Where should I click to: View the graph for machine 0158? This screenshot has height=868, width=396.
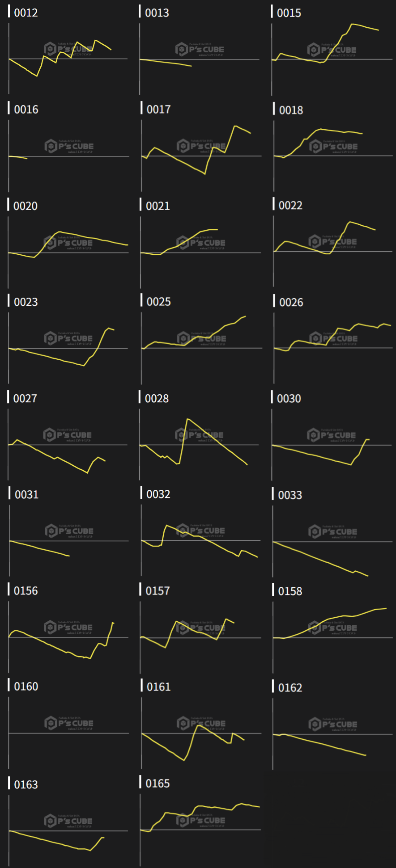click(332, 637)
